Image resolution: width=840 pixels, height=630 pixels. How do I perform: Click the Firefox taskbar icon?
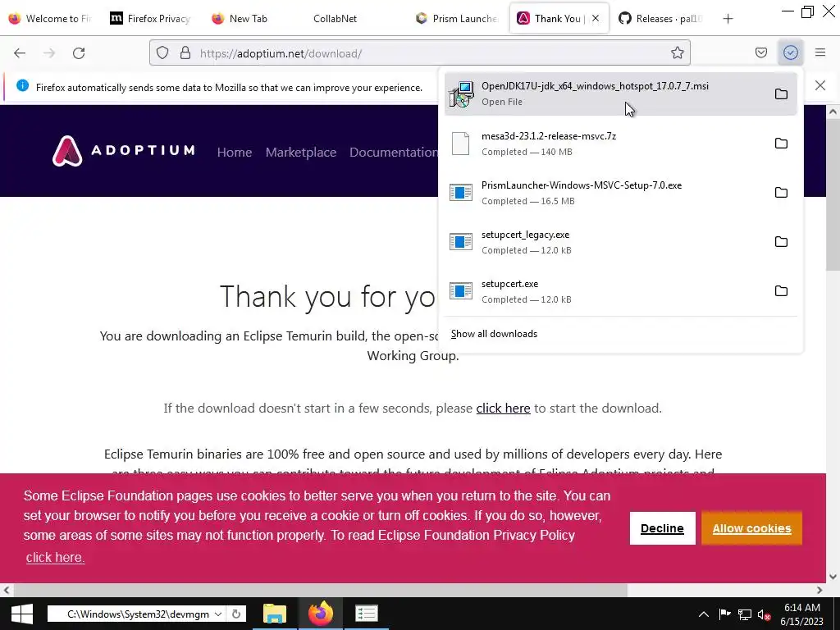point(321,614)
